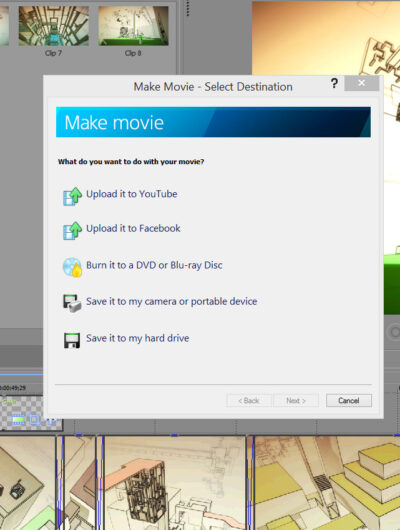Select "Upload it to YouTube" option
The image size is (400, 530).
[x=132, y=194]
